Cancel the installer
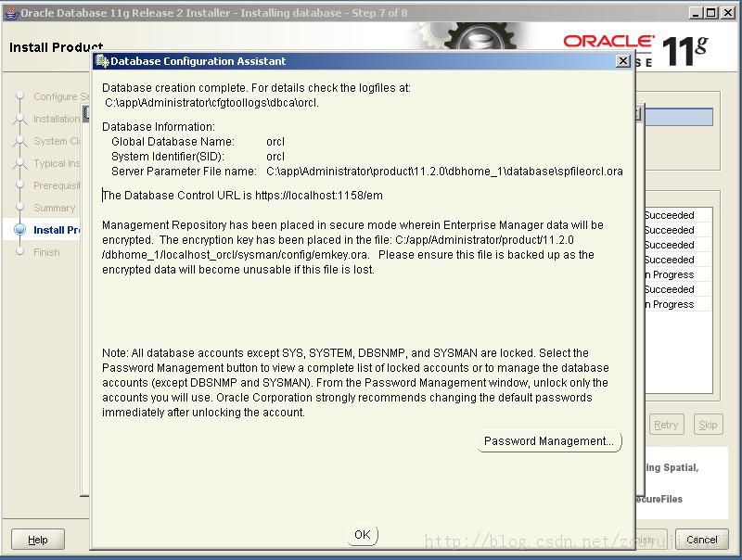This screenshot has height=560, width=742. pyautogui.click(x=701, y=540)
